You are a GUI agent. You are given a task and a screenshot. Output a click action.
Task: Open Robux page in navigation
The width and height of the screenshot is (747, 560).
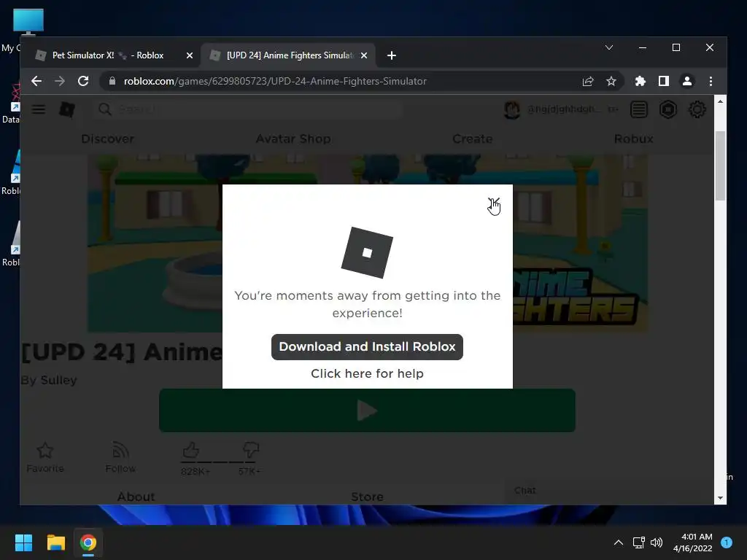(x=634, y=139)
